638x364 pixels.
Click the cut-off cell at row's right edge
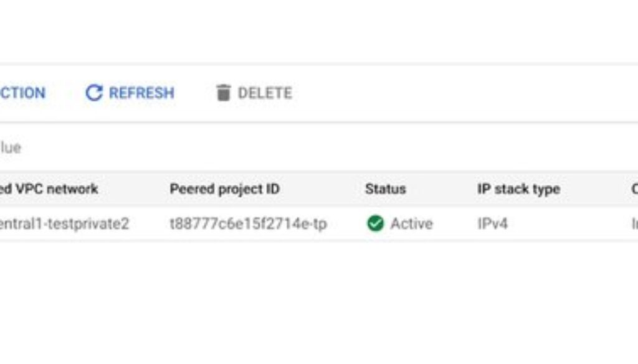[x=634, y=223]
